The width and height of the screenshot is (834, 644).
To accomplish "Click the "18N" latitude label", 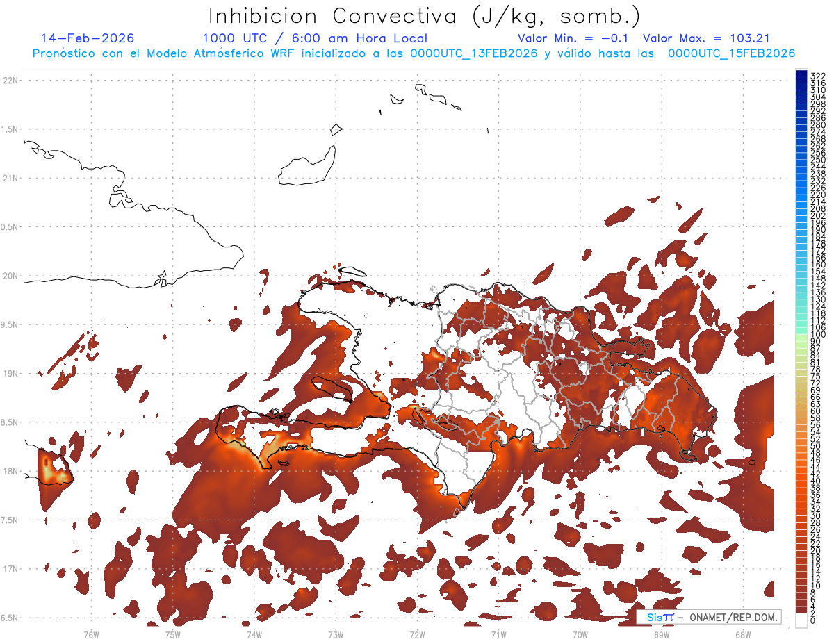I will tap(10, 472).
